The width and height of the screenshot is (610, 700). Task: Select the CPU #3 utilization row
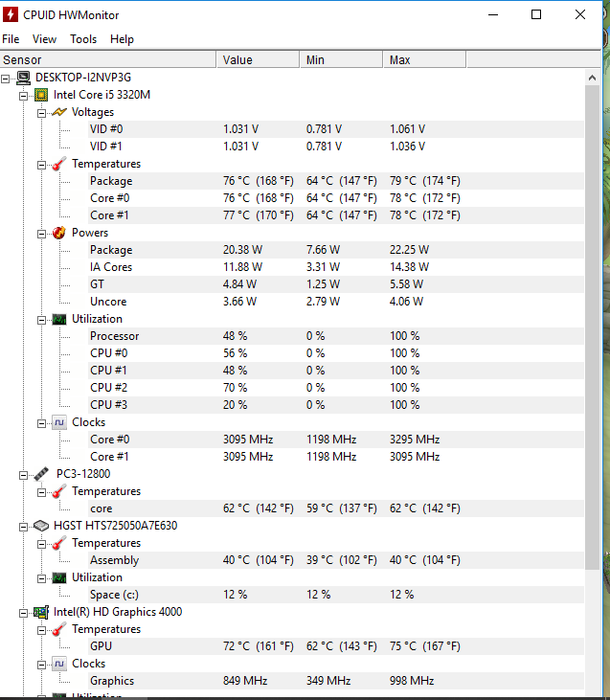pos(336,405)
